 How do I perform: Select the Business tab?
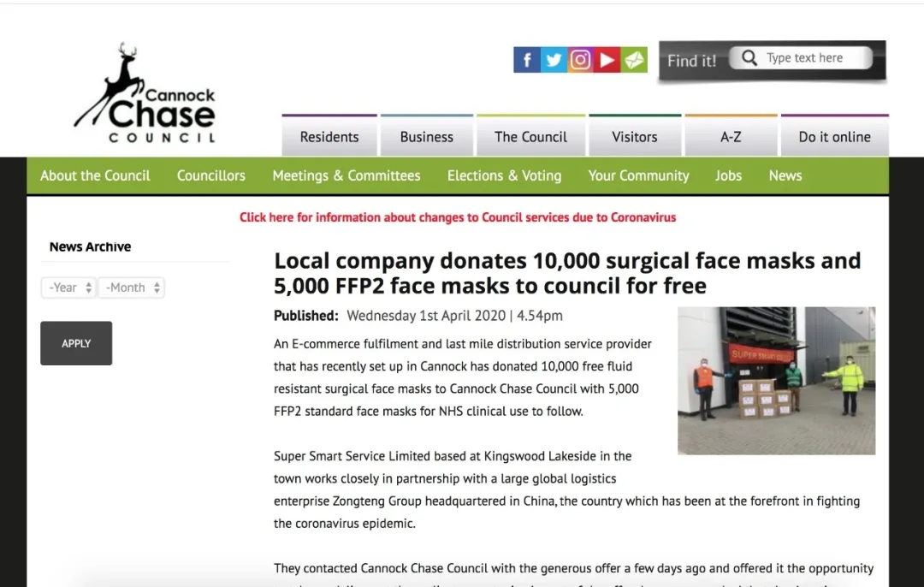click(427, 136)
